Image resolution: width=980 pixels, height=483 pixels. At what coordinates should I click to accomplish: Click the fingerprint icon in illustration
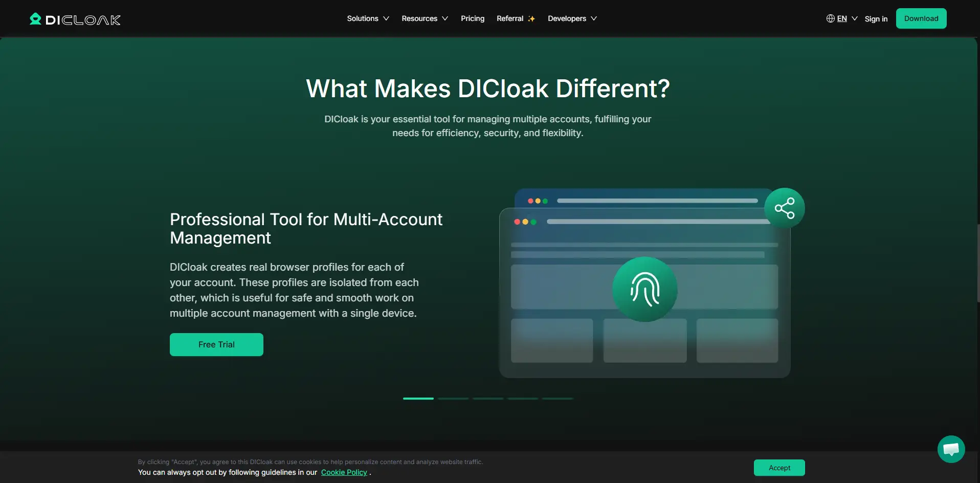pyautogui.click(x=644, y=289)
